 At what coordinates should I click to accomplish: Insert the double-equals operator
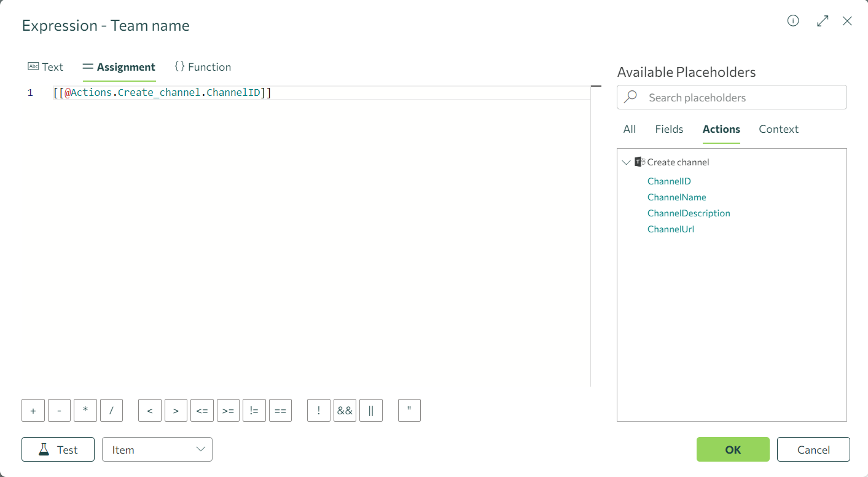(280, 411)
